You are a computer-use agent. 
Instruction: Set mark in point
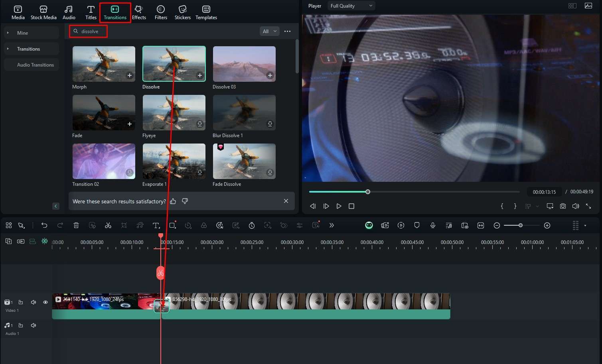click(502, 206)
